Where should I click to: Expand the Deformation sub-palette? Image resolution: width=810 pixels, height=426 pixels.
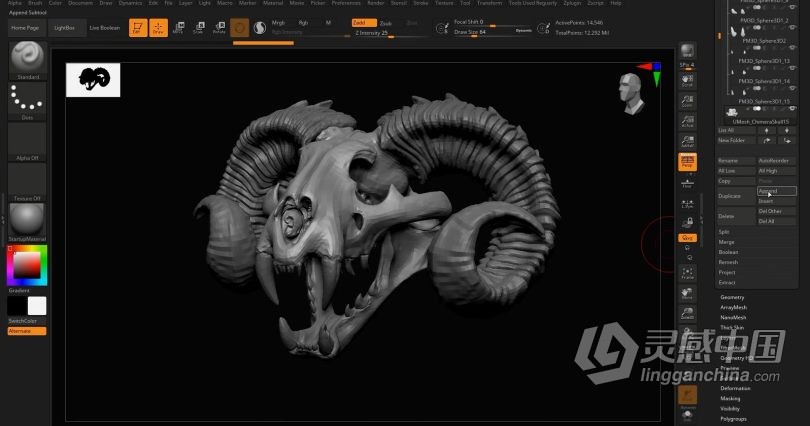[735, 388]
